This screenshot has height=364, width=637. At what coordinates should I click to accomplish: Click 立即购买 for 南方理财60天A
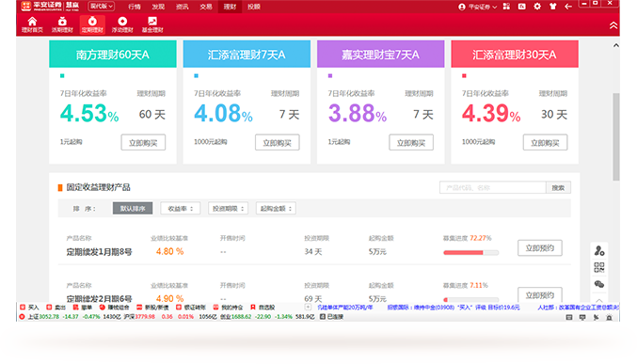(x=143, y=143)
